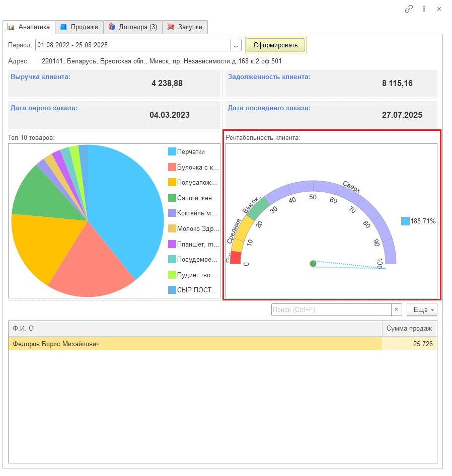
Task: Click the blue Перчатки legend swatch
Action: (x=172, y=151)
